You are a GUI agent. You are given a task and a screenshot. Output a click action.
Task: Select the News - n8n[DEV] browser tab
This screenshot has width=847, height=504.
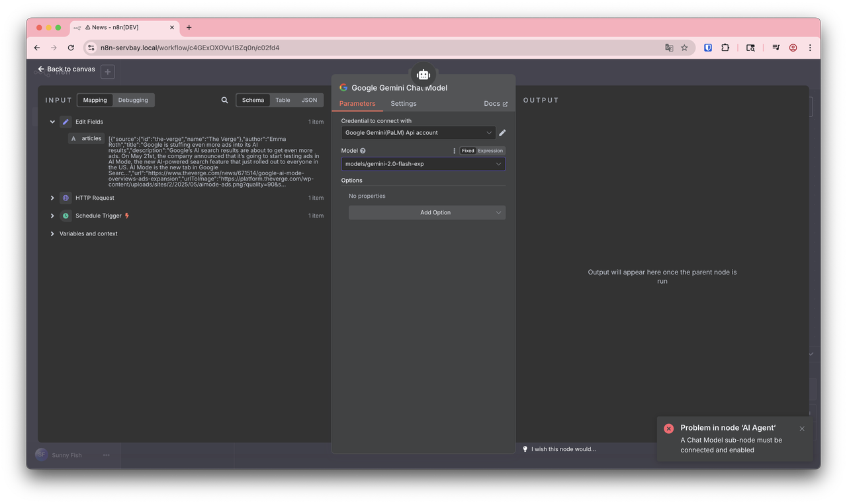pos(124,28)
